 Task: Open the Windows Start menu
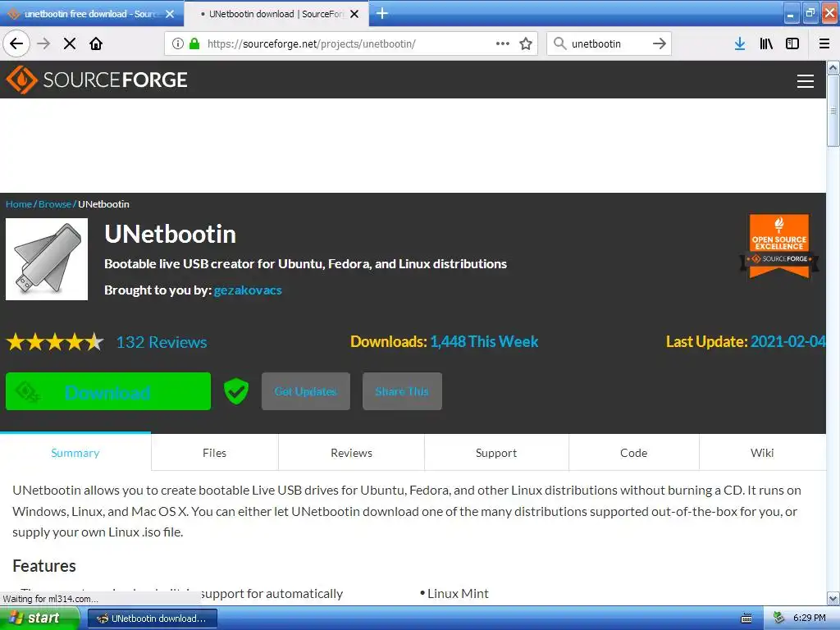coord(39,619)
